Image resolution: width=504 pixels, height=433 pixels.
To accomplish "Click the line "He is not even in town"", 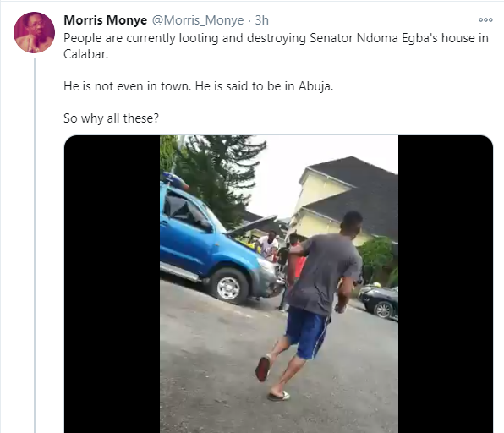I will pyautogui.click(x=127, y=86).
